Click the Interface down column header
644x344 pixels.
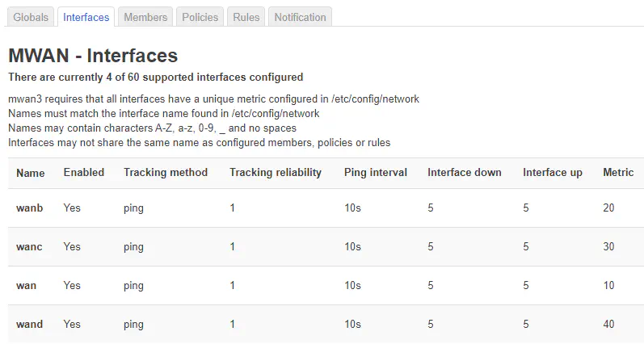point(465,172)
